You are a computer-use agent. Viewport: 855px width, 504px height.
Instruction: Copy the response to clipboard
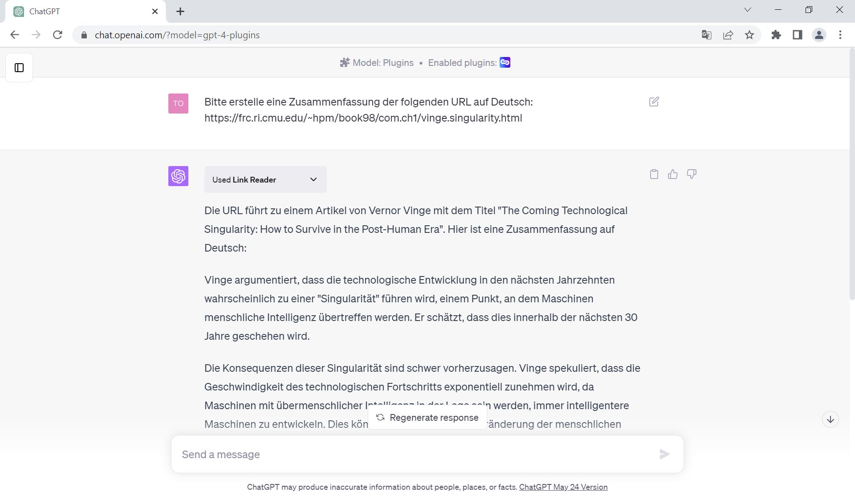(x=654, y=174)
